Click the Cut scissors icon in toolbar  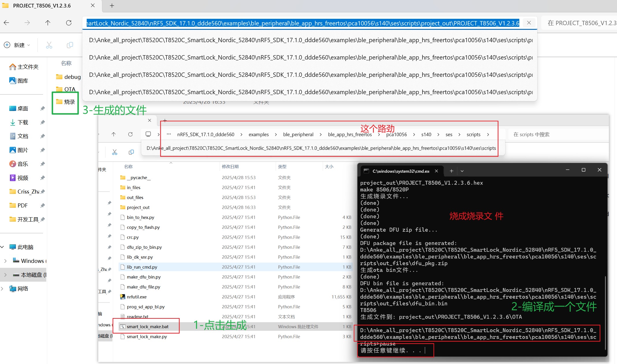(x=49, y=45)
